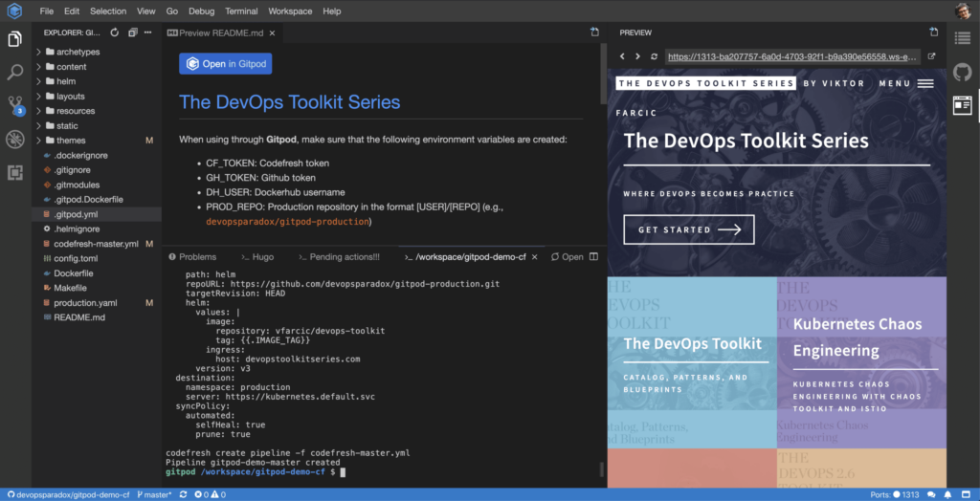Reload the Preview browser page
Image resolution: width=980 pixels, height=501 pixels.
tap(654, 56)
